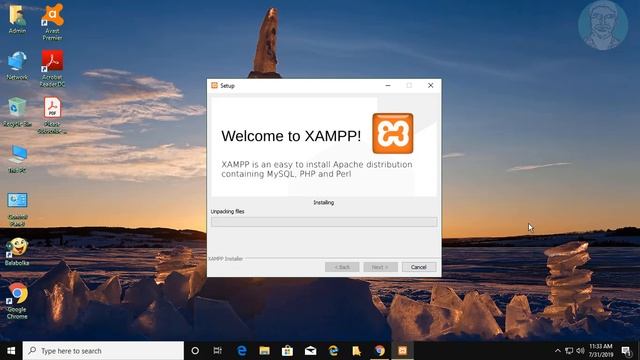Open Mail app from taskbar
Screen dimensions: 640x360
(x=311, y=351)
